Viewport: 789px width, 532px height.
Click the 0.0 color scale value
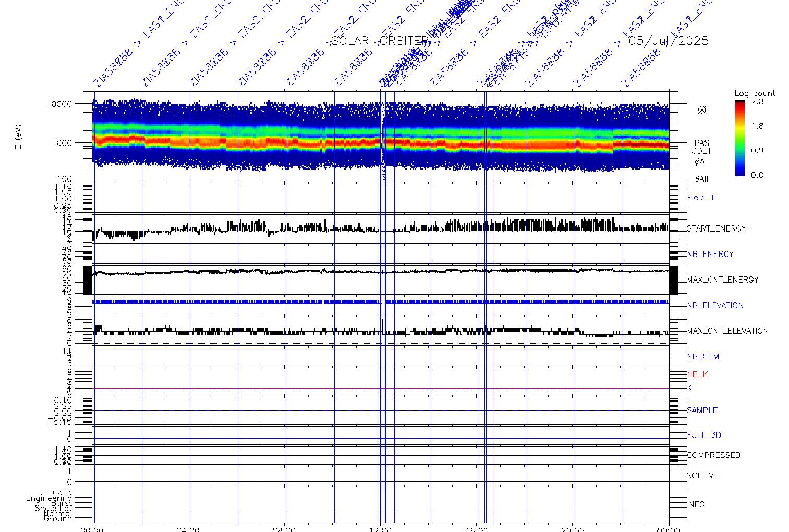click(757, 175)
